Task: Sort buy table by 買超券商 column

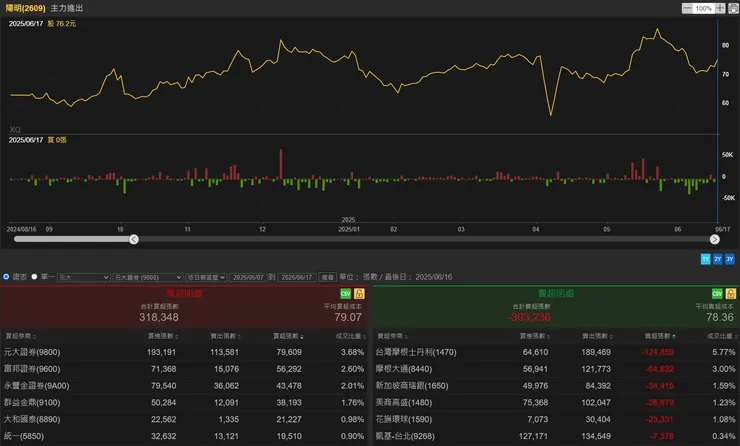Action: click(20, 336)
